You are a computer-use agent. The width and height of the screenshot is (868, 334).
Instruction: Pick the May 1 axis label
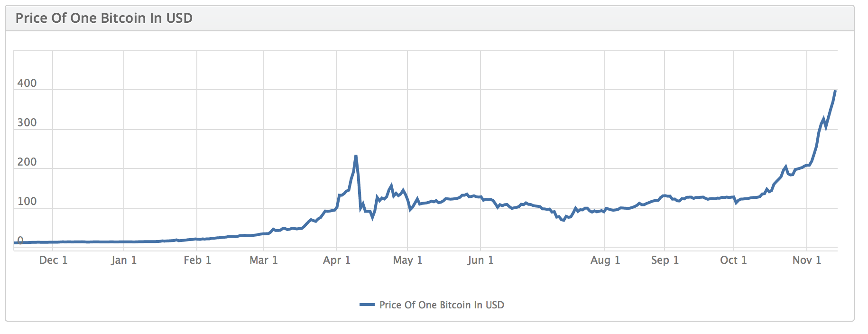[x=407, y=260]
